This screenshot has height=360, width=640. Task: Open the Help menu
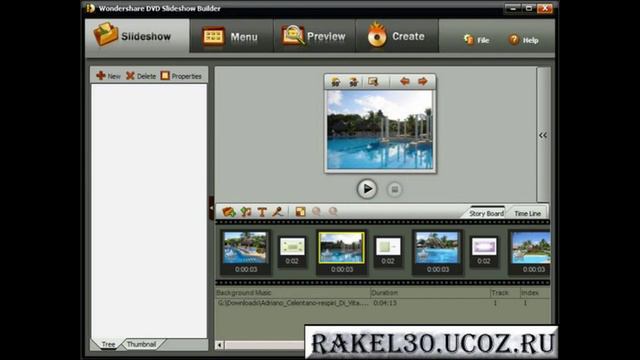(524, 40)
